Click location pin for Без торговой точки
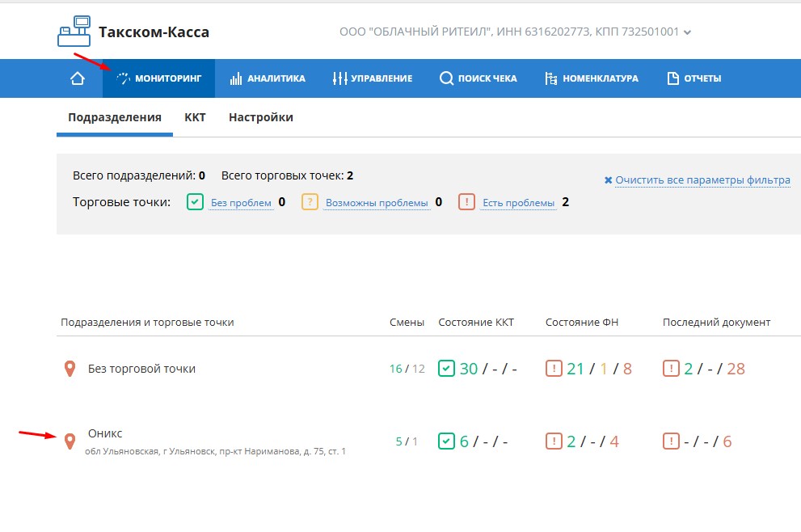 pos(70,369)
